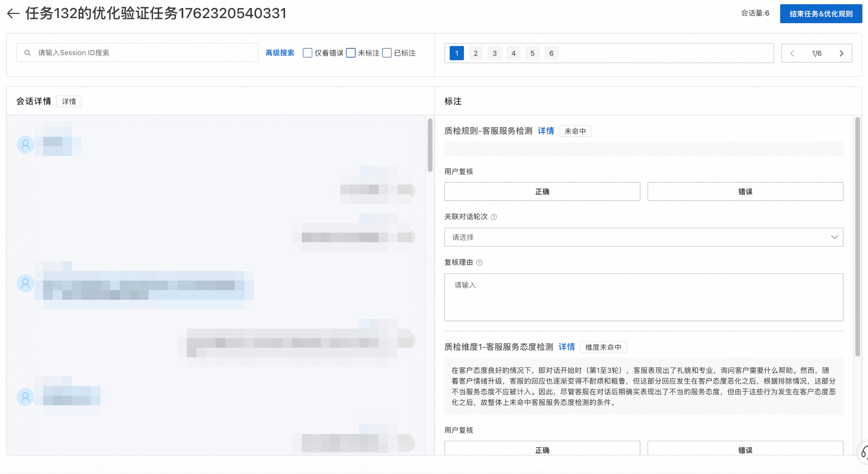
Task: Click 结束任务&优化规则 button
Action: (x=821, y=14)
